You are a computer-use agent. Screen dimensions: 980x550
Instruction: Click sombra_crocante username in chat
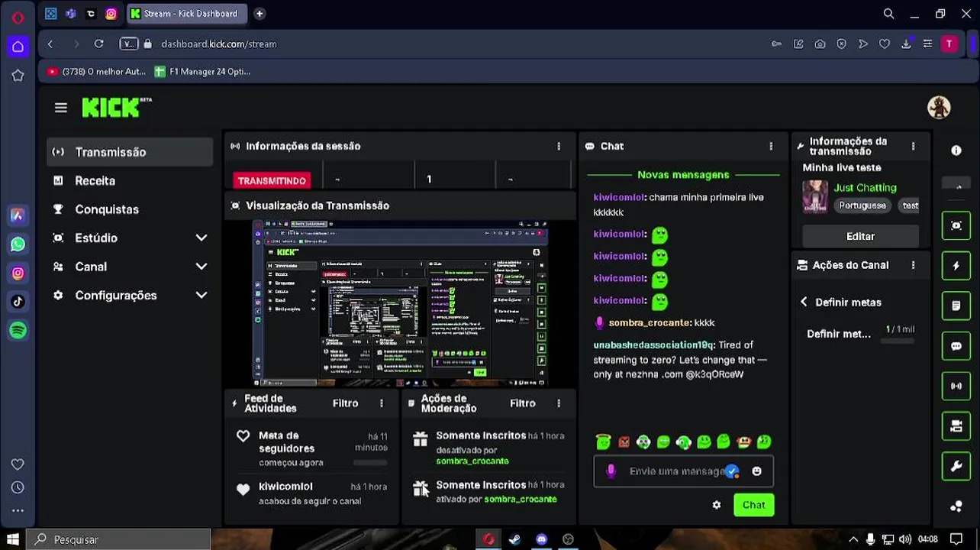click(x=650, y=323)
